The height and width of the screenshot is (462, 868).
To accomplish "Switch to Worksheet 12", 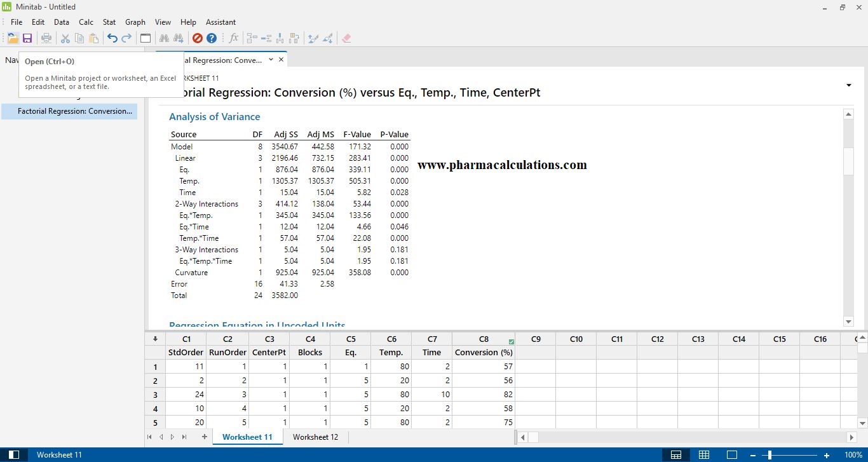I will tap(315, 437).
